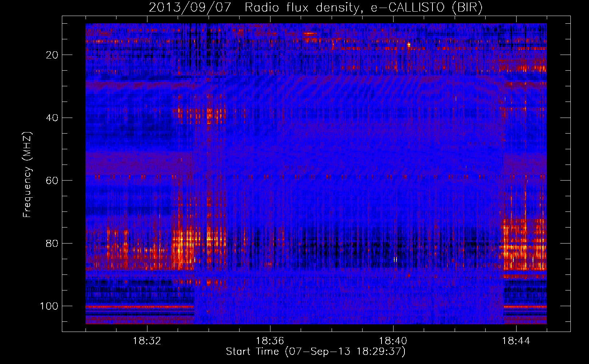
Task: Click the 18:36 time tick label
Action: pos(270,341)
